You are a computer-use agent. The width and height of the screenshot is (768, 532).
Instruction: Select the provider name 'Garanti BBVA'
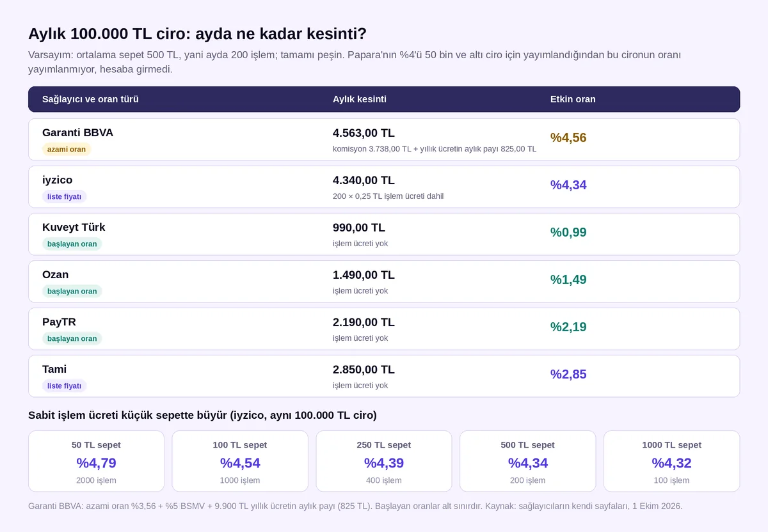pos(77,132)
